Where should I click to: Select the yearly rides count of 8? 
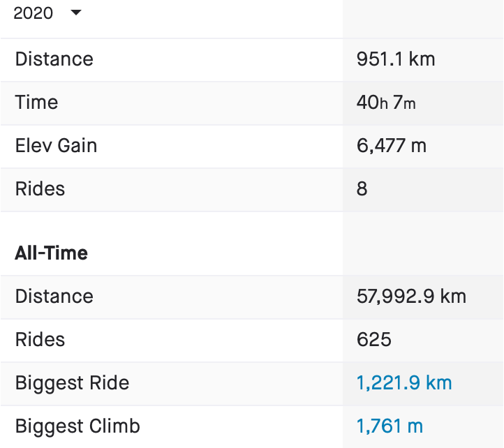pos(362,189)
